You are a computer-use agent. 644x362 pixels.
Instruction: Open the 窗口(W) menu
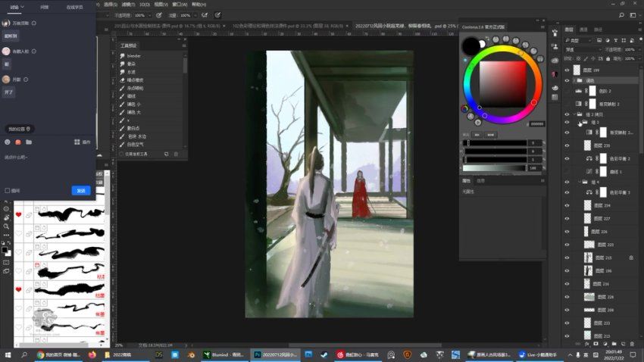point(180,5)
